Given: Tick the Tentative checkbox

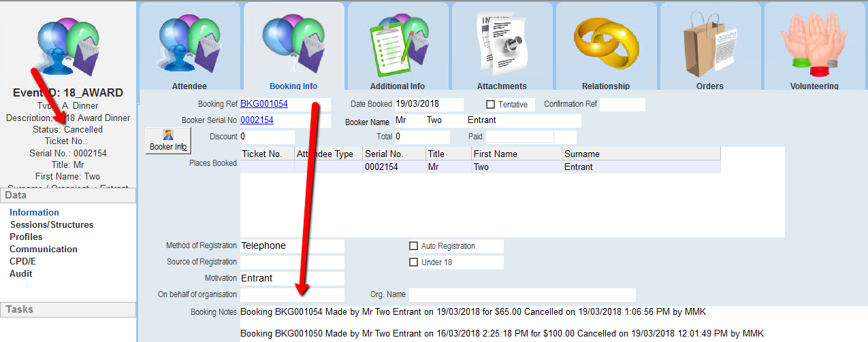Looking at the screenshot, I should (x=490, y=105).
